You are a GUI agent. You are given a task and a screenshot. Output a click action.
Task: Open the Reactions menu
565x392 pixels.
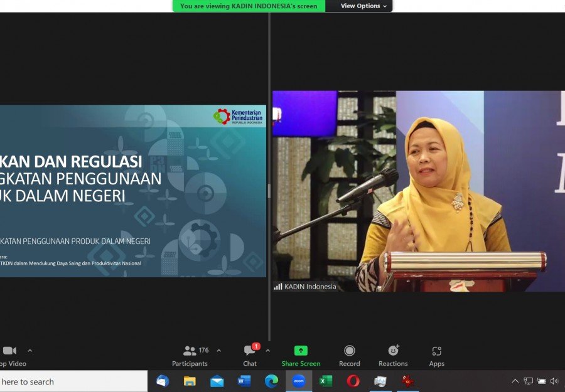(393, 355)
